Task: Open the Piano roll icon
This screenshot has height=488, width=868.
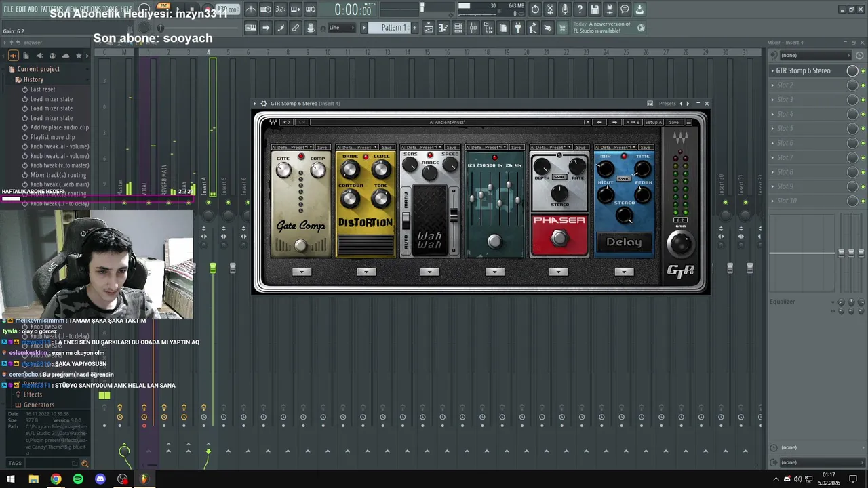Action: (443, 28)
